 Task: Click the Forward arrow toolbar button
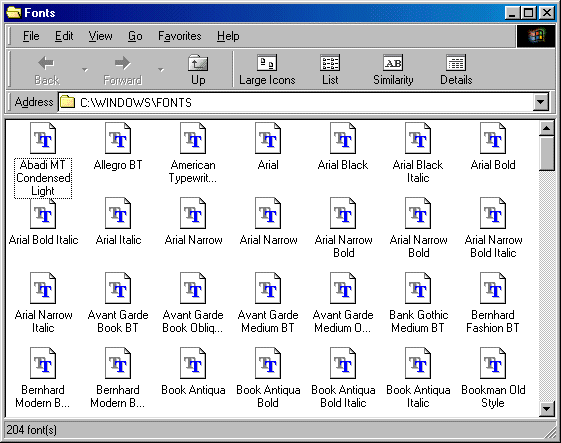click(x=122, y=69)
